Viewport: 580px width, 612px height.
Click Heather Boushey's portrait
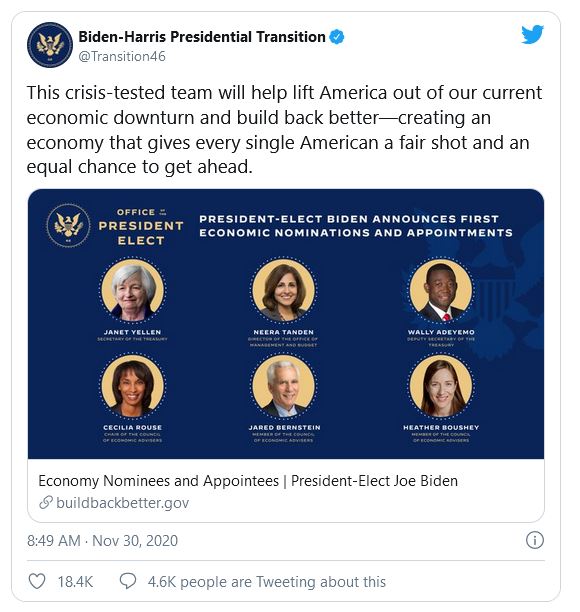coord(441,386)
